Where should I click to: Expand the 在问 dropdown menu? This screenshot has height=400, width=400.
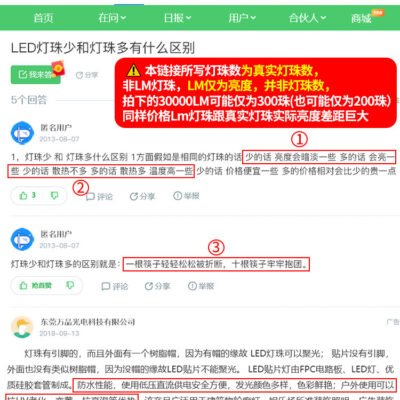112,18
